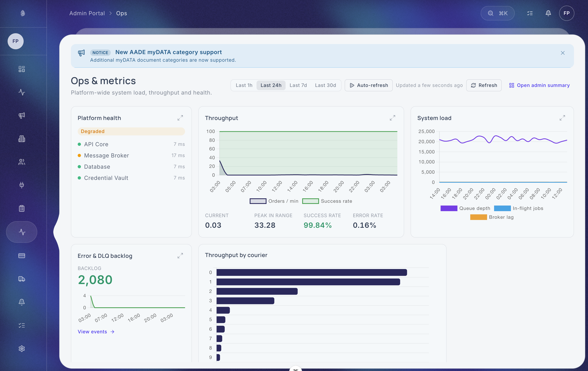Screen dimensions: 588x371
Task: Click the Message Broker health row
Action: coord(131,155)
